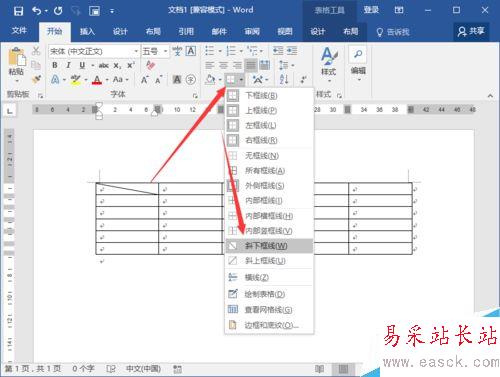Toggle subscript formatting
Image resolution: width=500 pixels, height=377 pixels.
(117, 66)
